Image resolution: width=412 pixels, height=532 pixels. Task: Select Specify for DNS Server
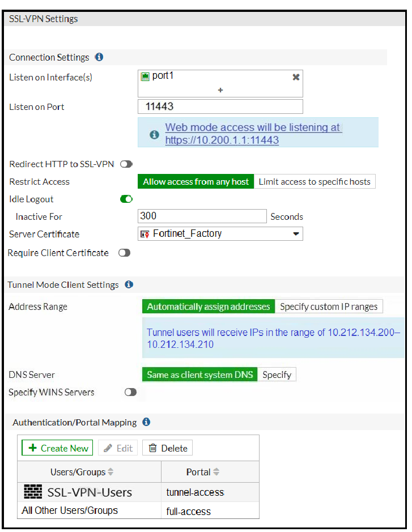pyautogui.click(x=277, y=374)
